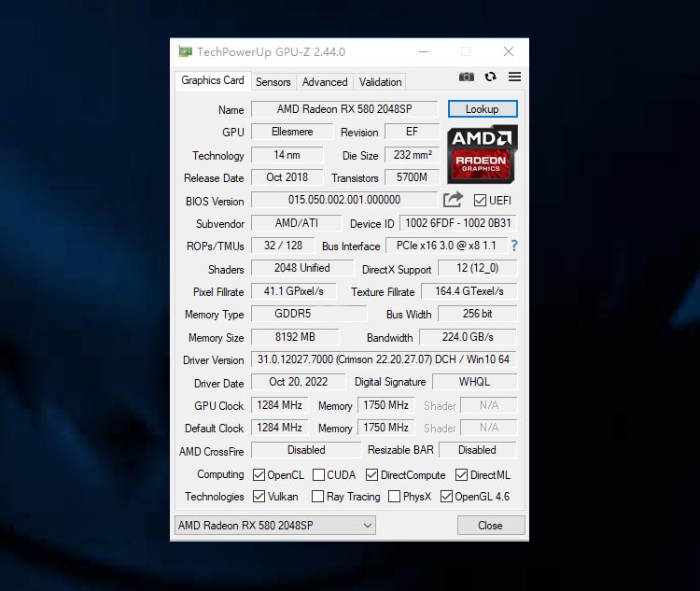The height and width of the screenshot is (591, 700).
Task: Click the Digital Signature value WHQL
Action: (x=474, y=382)
